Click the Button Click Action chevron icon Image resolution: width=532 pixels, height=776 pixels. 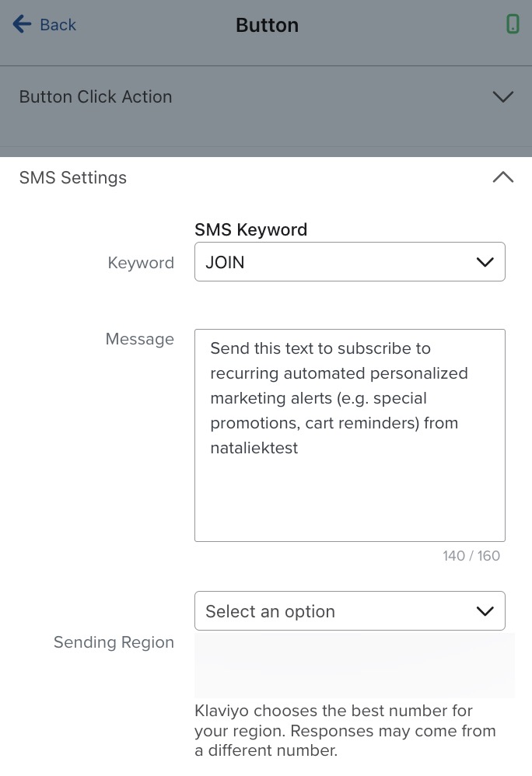pyautogui.click(x=503, y=96)
